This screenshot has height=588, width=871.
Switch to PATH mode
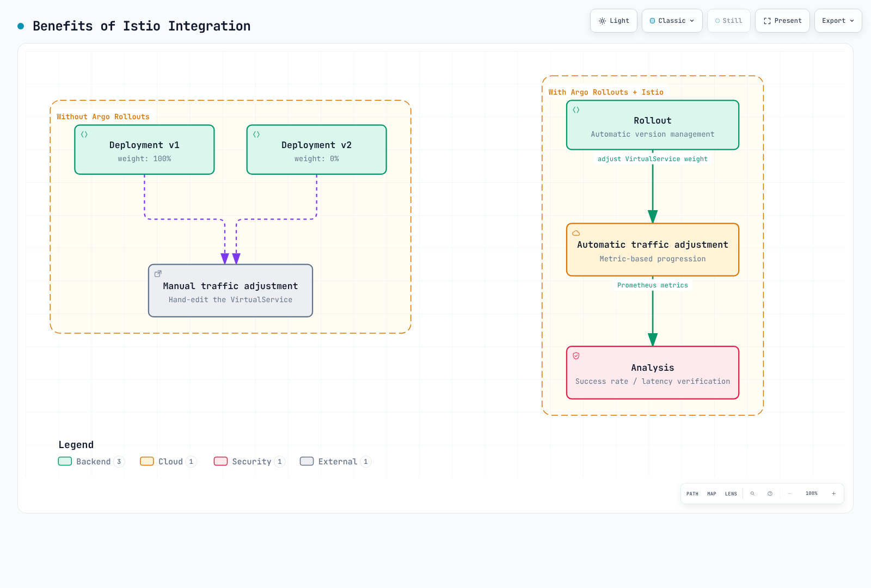point(692,494)
